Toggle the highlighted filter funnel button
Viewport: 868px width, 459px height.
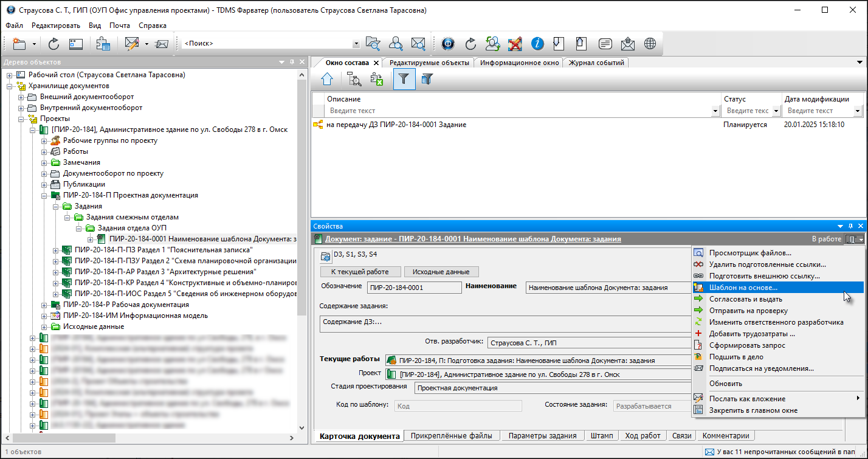[404, 78]
